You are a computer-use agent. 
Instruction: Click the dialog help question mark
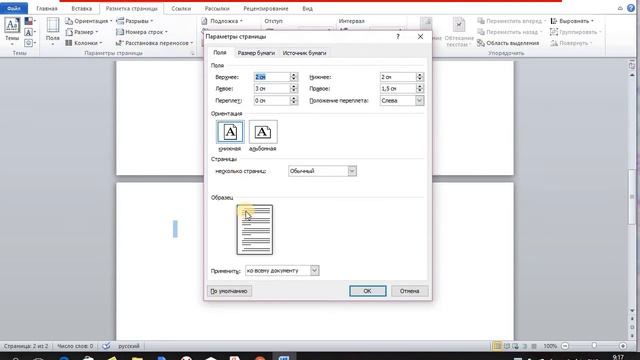[x=398, y=37]
